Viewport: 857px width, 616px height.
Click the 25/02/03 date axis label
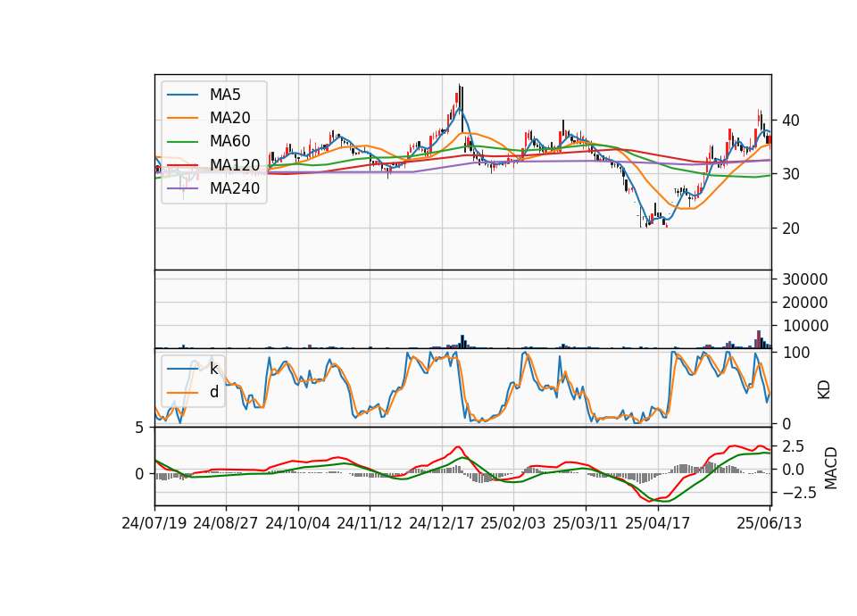[513, 523]
